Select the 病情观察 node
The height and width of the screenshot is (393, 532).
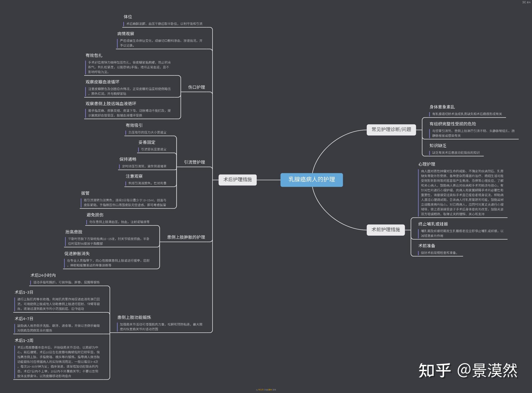(125, 34)
